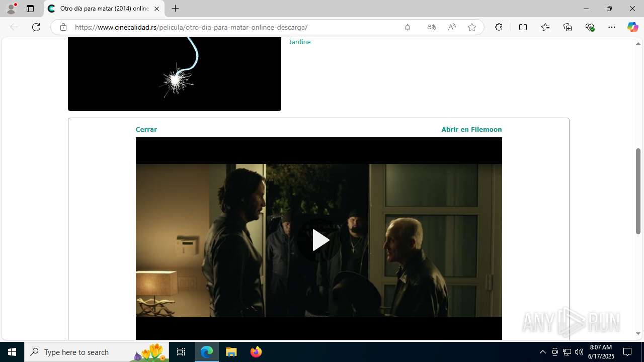Viewport: 644px width, 362px height.
Task: Open File Explorer from taskbar
Action: 231,352
